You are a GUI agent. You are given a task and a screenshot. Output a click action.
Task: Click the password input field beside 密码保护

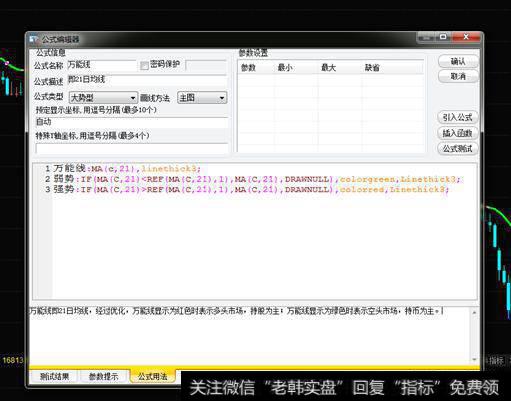206,66
